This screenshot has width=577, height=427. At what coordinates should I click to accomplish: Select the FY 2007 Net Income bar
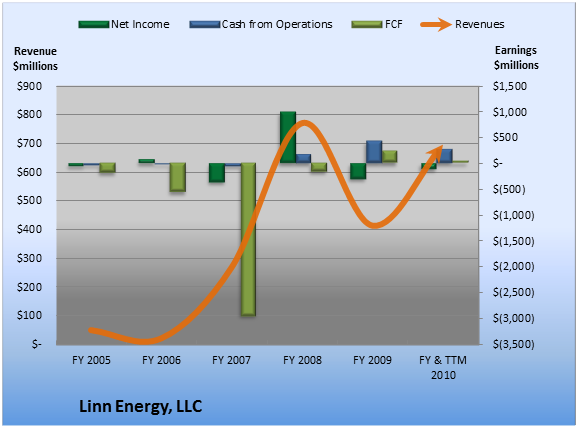coord(217,172)
